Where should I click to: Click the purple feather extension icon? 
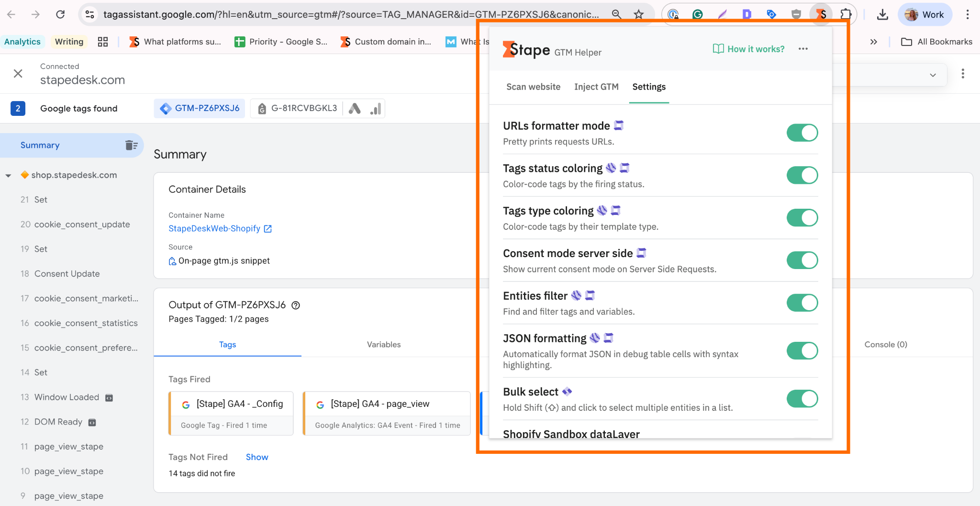click(x=722, y=14)
